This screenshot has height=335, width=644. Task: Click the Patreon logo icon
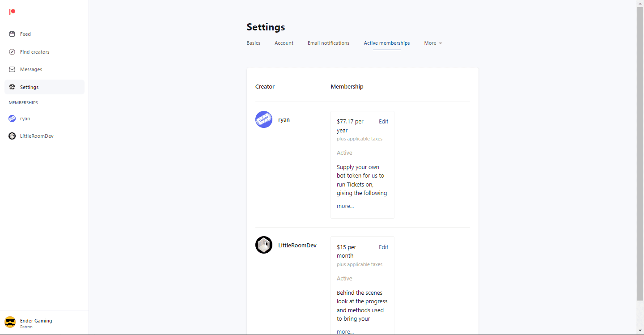12,12
